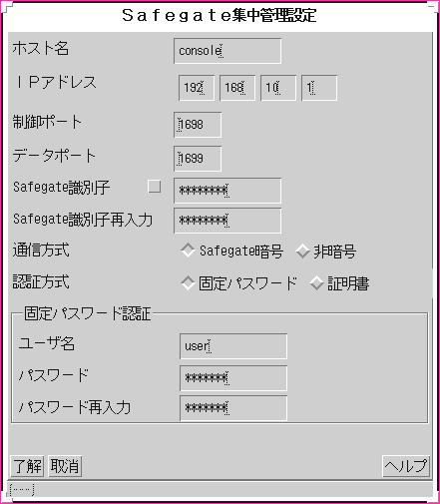Click the Safegate識別子 masked input field
Screen dimensions: 440x504
coord(227,191)
